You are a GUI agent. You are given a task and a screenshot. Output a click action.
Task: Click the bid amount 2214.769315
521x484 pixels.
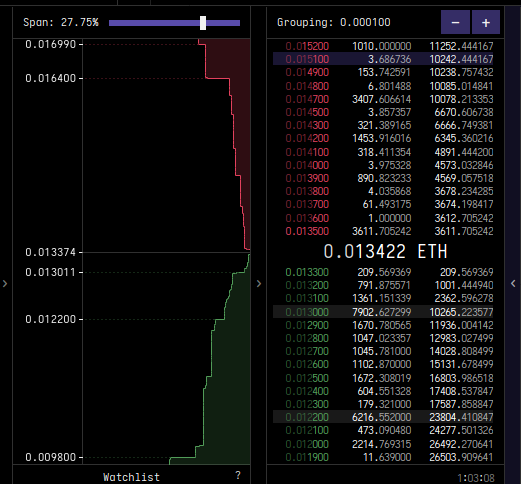point(382,444)
